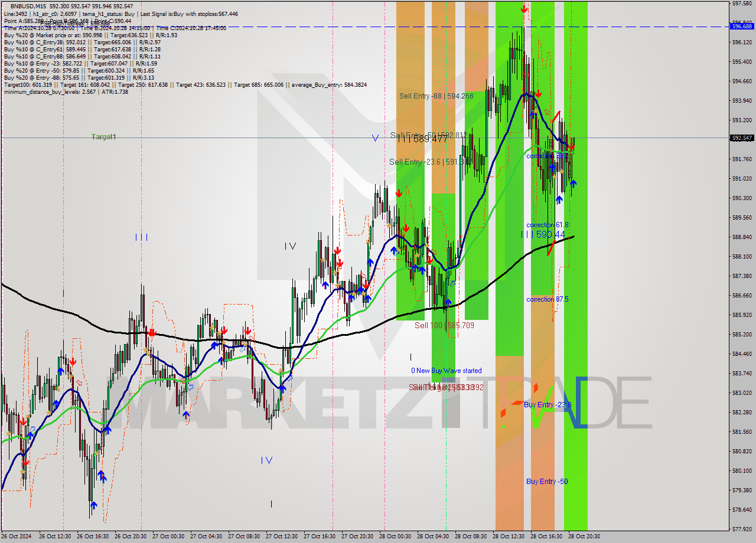The width and height of the screenshot is (756, 543).
Task: Click the 596.120 price axis label
Action: [742, 42]
